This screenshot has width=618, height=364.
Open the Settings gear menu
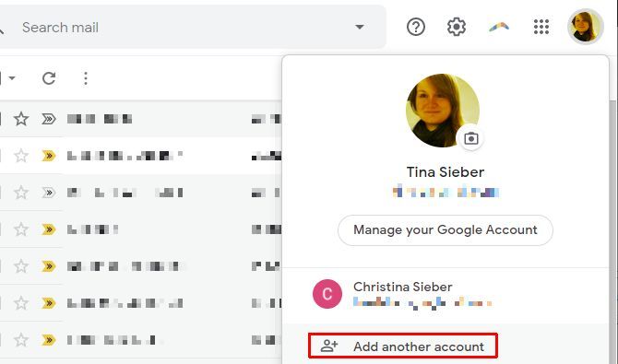click(x=457, y=27)
